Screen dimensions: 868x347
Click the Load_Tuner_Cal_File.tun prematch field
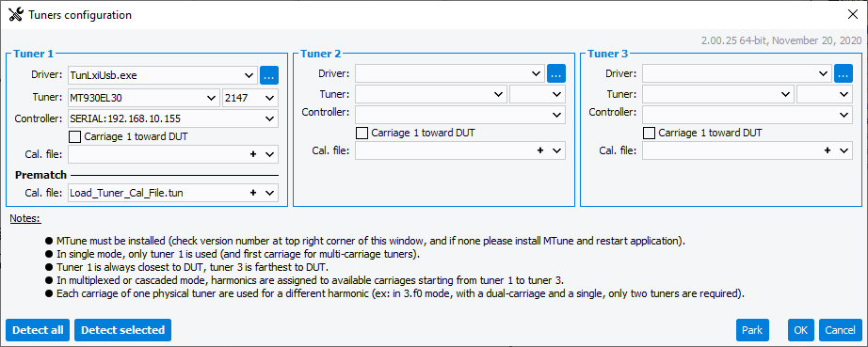[172, 193]
